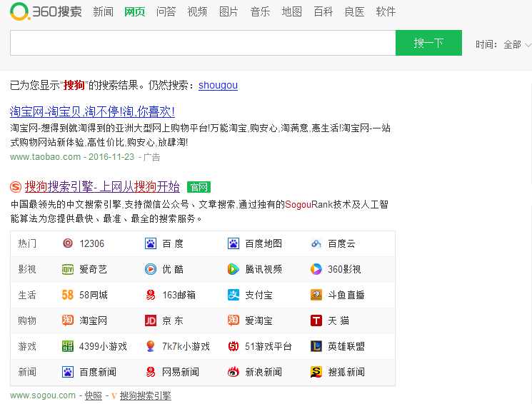Image resolution: width=532 pixels, height=404 pixels.
Task: Click the 支付宝 Alipay icon
Action: click(234, 295)
